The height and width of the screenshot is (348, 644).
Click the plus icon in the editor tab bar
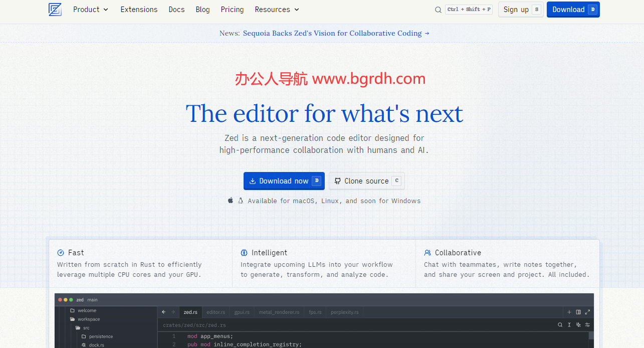569,312
